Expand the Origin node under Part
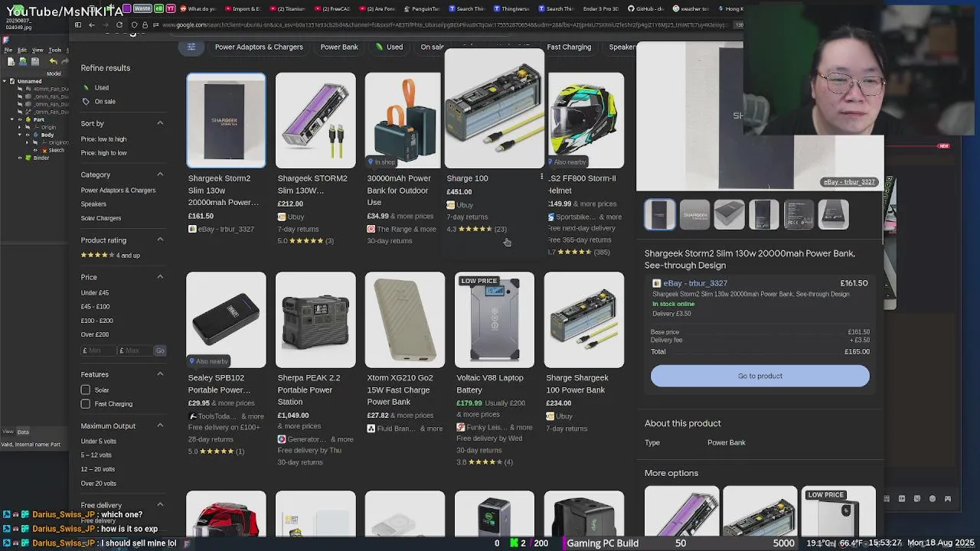Image resolution: width=980 pixels, height=551 pixels. point(19,127)
